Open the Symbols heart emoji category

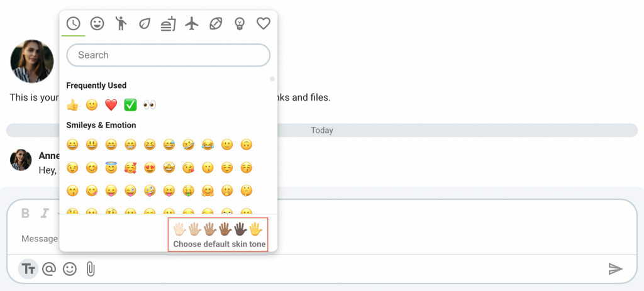tap(264, 23)
